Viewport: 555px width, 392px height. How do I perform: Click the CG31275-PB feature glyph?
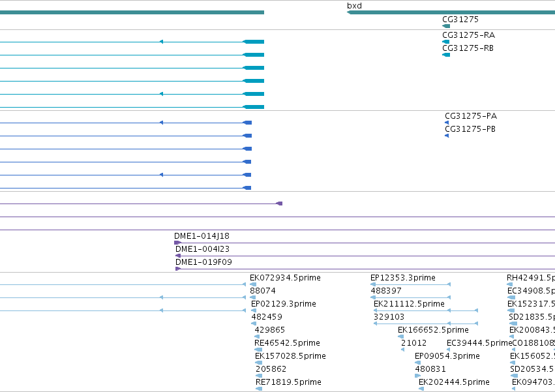tap(447, 136)
